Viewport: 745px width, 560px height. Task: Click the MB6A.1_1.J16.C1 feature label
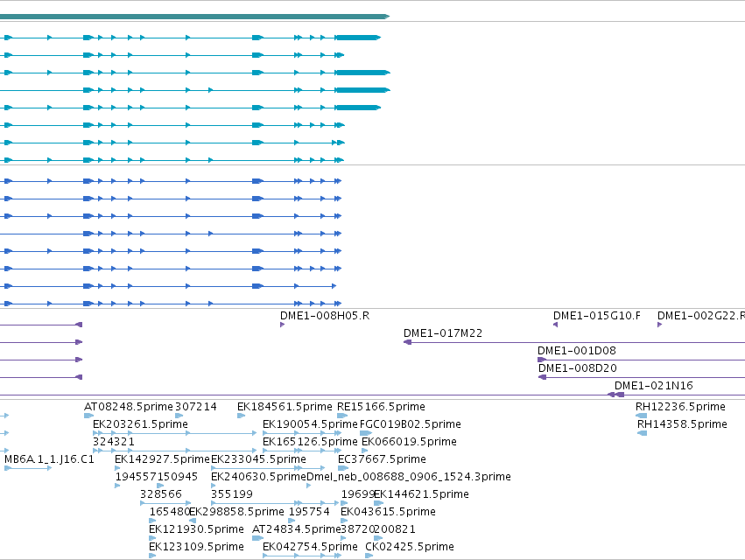pyautogui.click(x=49, y=459)
